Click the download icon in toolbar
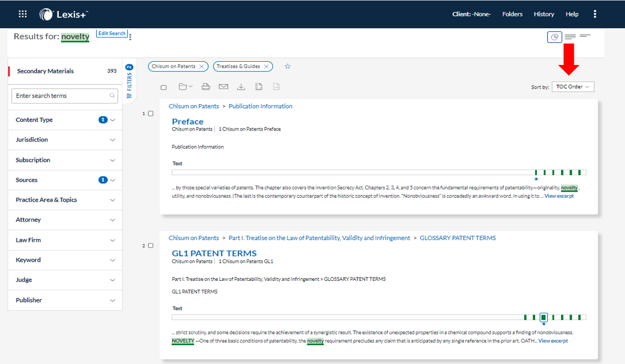Viewport: 625px width, 364px height. click(x=241, y=86)
